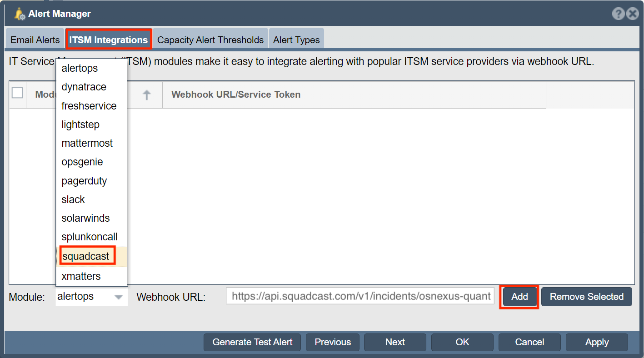Image resolution: width=644 pixels, height=358 pixels.
Task: Click Remove Selected button
Action: point(587,297)
